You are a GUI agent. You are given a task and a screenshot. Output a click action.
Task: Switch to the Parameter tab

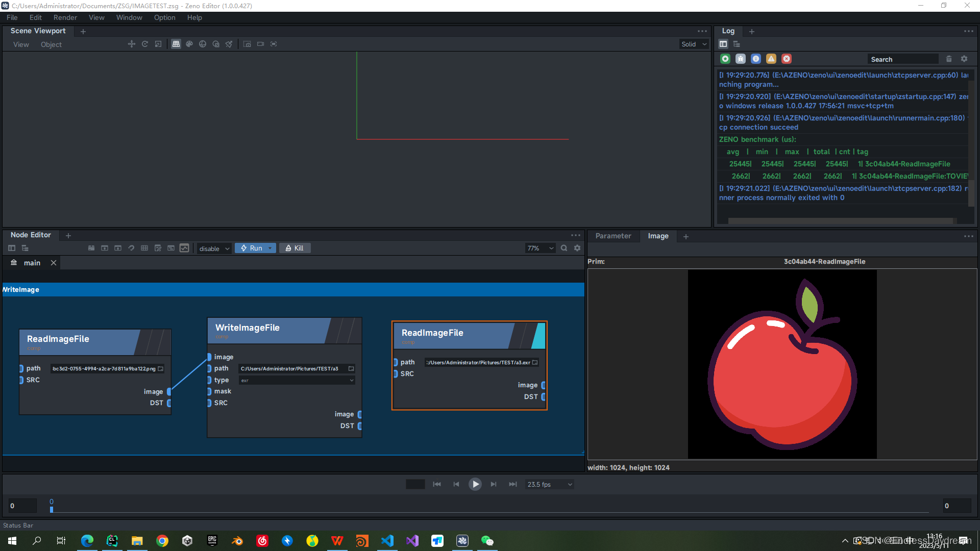click(613, 236)
